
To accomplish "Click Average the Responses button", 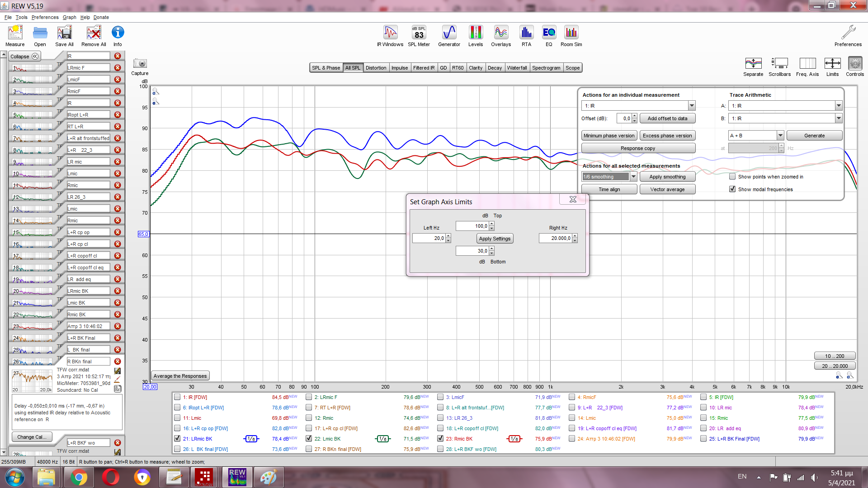I will point(180,376).
